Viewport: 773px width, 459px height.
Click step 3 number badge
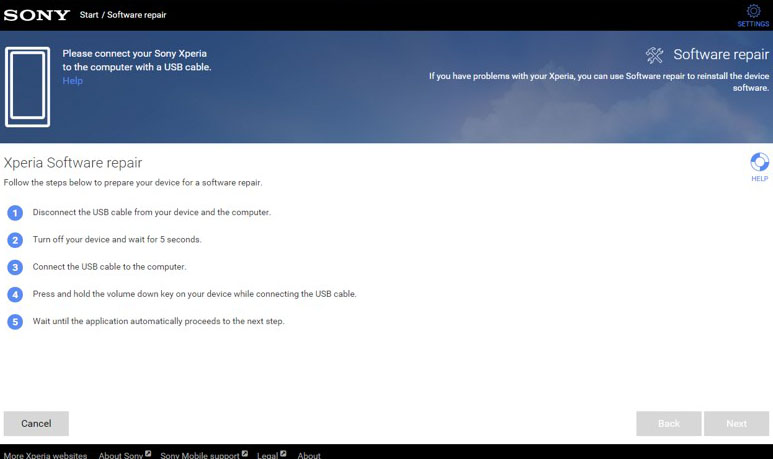point(15,267)
